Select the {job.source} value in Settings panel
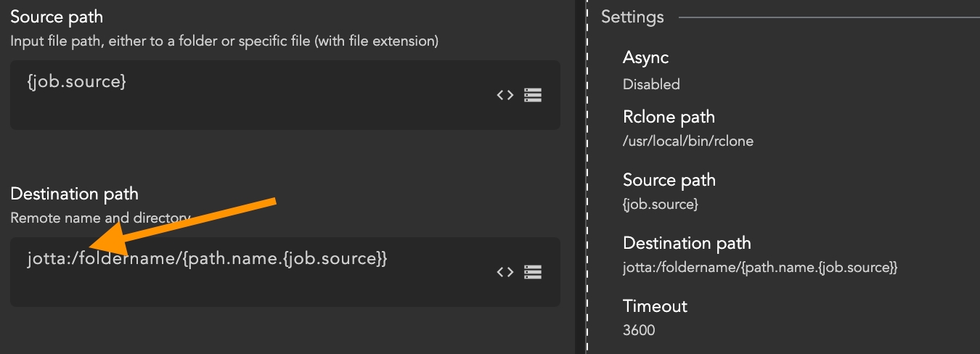This screenshot has height=354, width=980. [x=660, y=205]
